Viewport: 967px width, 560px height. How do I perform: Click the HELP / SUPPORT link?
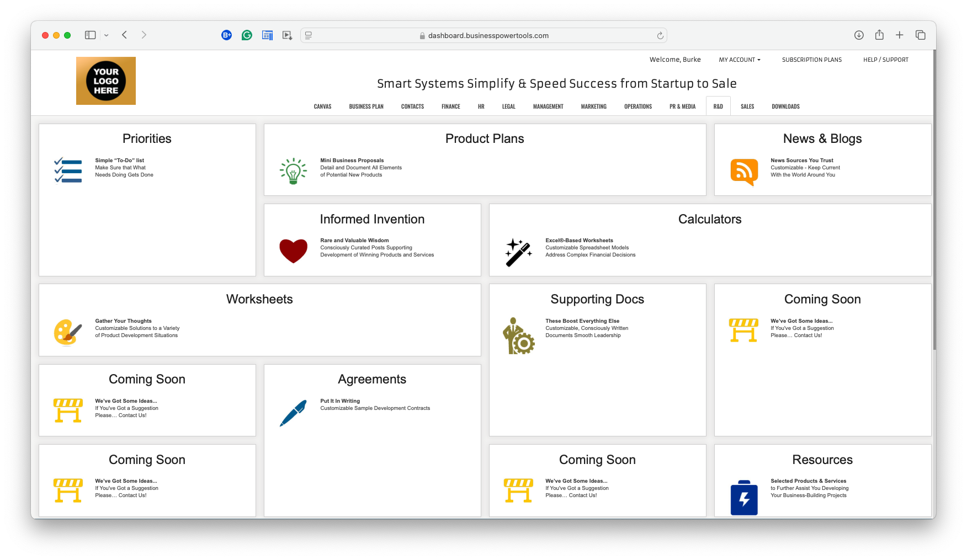886,60
